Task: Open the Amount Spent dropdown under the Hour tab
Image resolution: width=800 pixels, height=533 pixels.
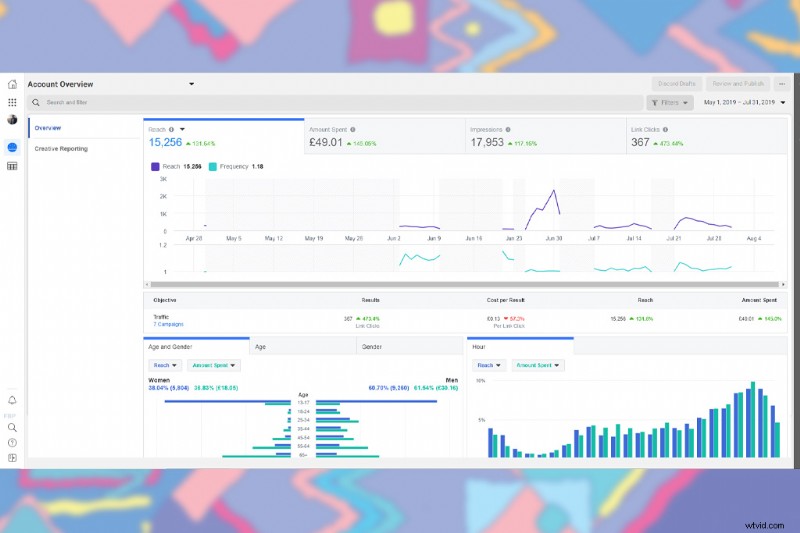Action: point(538,365)
